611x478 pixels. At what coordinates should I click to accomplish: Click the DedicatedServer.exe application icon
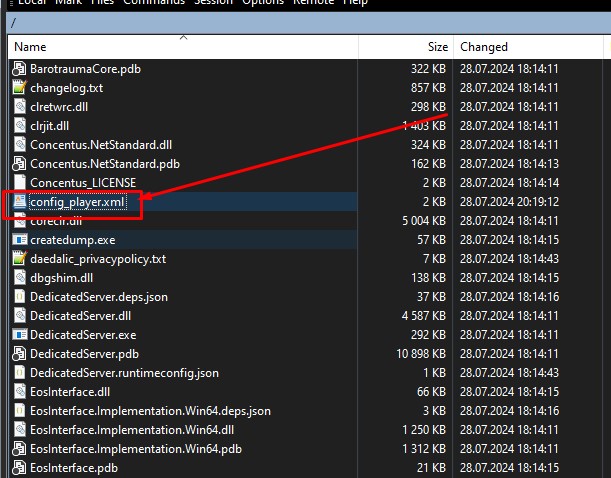coord(19,335)
